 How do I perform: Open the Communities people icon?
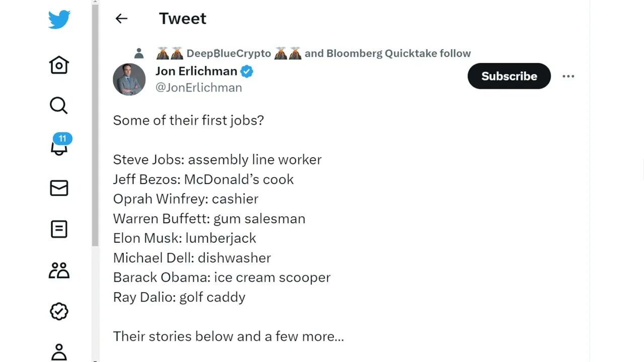[59, 270]
